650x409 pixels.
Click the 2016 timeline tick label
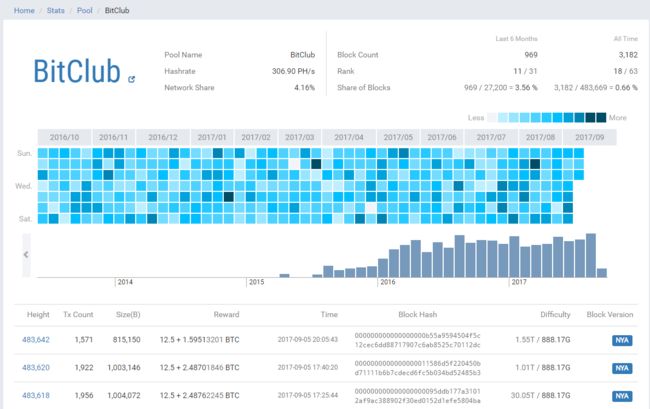click(388, 282)
